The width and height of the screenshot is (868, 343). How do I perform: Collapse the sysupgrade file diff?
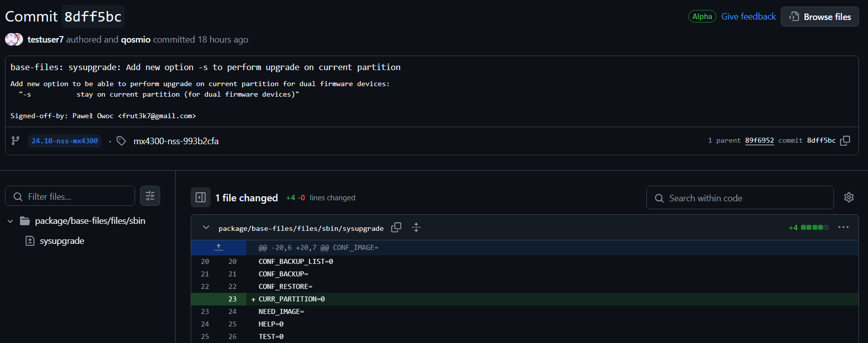(x=206, y=227)
